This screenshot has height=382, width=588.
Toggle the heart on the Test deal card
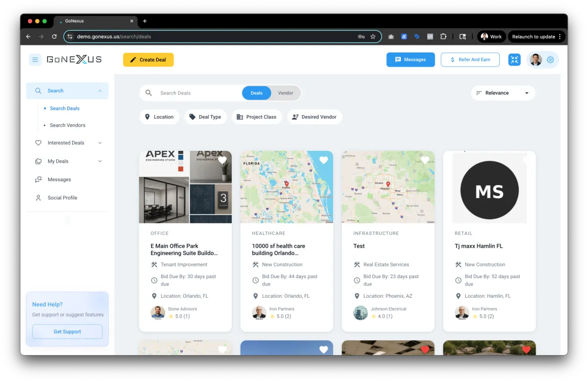(425, 160)
